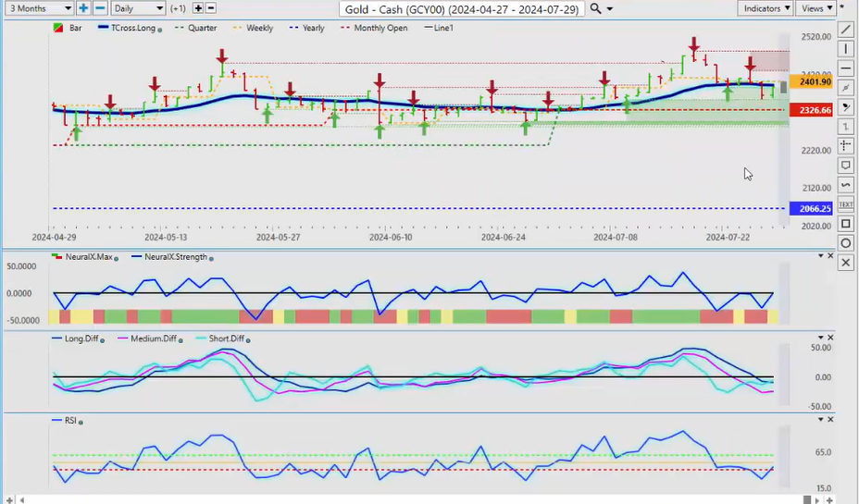This screenshot has width=859, height=504.
Task: Open the Daily interval dropdown
Action: pyautogui.click(x=138, y=8)
